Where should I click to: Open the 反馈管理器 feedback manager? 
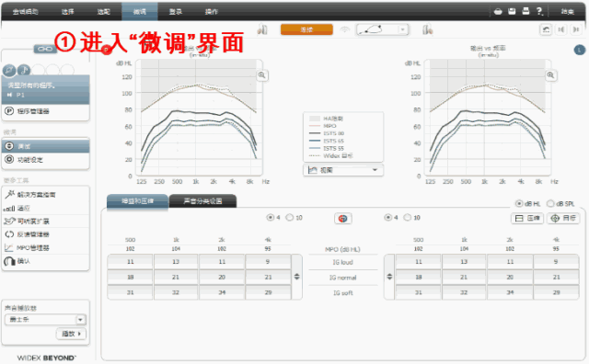tap(45, 234)
